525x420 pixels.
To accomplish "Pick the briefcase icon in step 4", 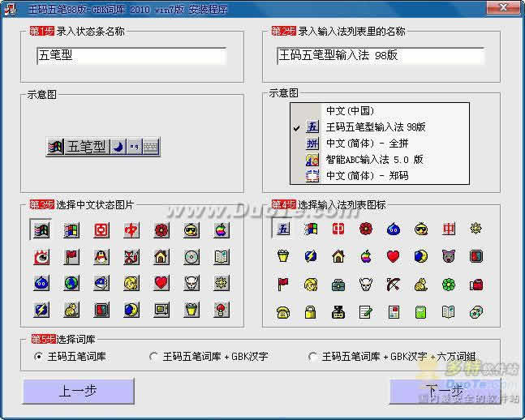I will pyautogui.click(x=338, y=285).
